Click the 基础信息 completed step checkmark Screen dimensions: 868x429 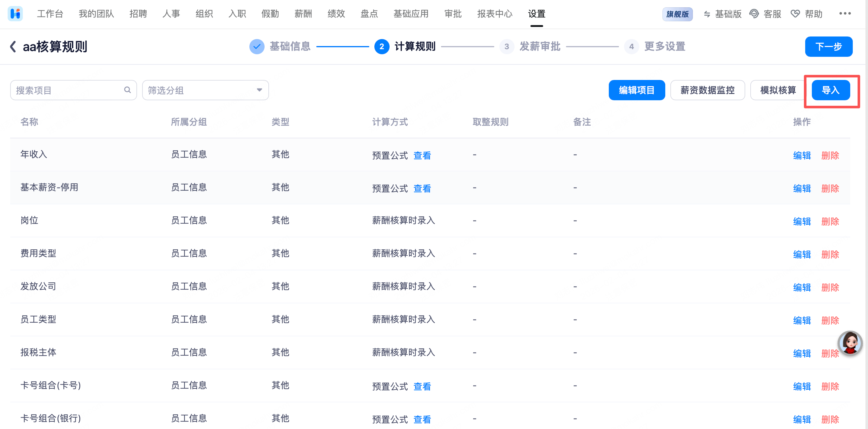click(257, 47)
